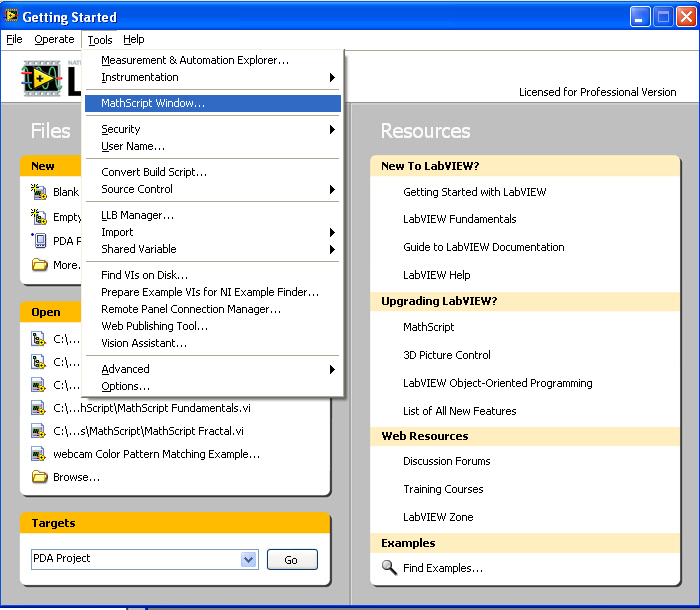Click the magnifier icon beside Find Examples
Image resolution: width=700 pixels, height=610 pixels.
(x=389, y=568)
